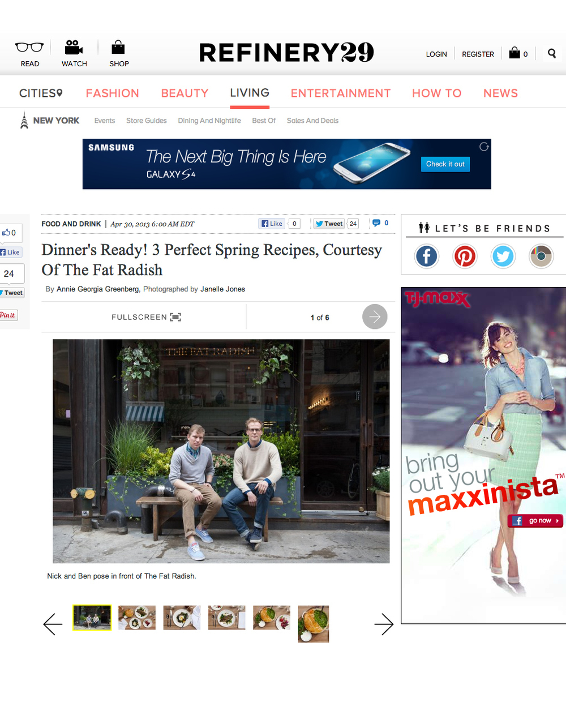
Task: Advance thumbnail strip with right arrow
Action: point(384,624)
